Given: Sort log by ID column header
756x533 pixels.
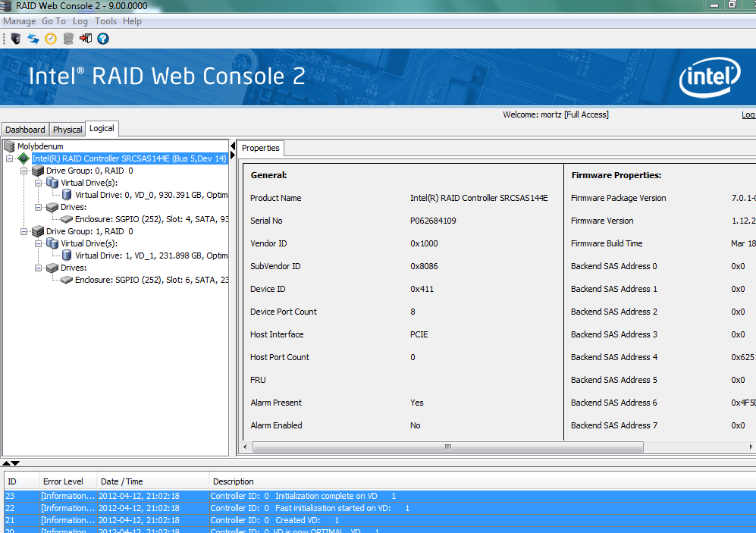Looking at the screenshot, I should pos(22,481).
